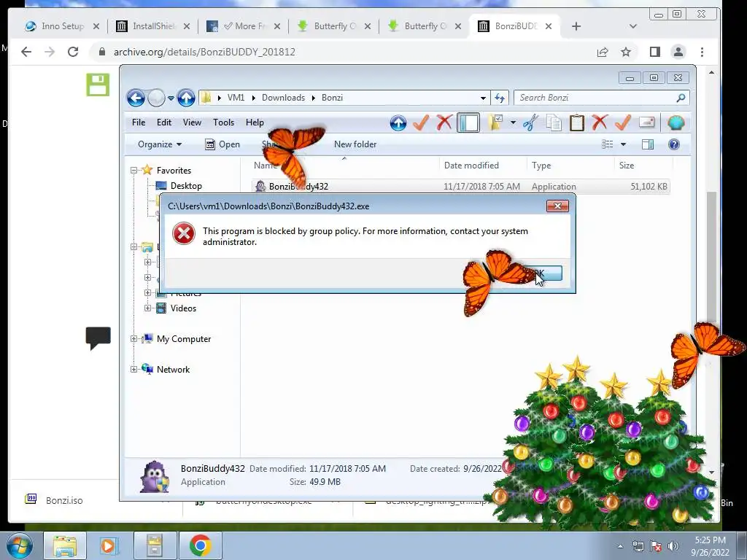
Task: Select Videos in navigation tree
Action: click(x=183, y=308)
